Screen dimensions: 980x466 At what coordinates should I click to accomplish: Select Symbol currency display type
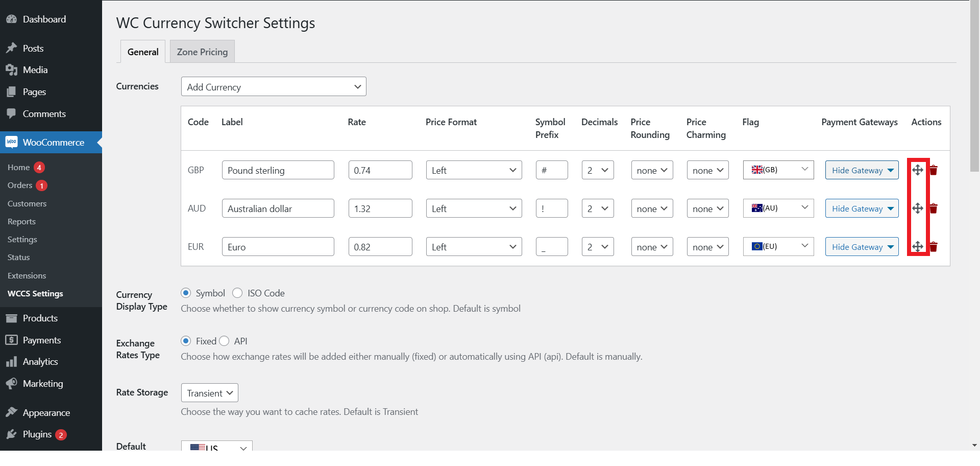(x=186, y=293)
